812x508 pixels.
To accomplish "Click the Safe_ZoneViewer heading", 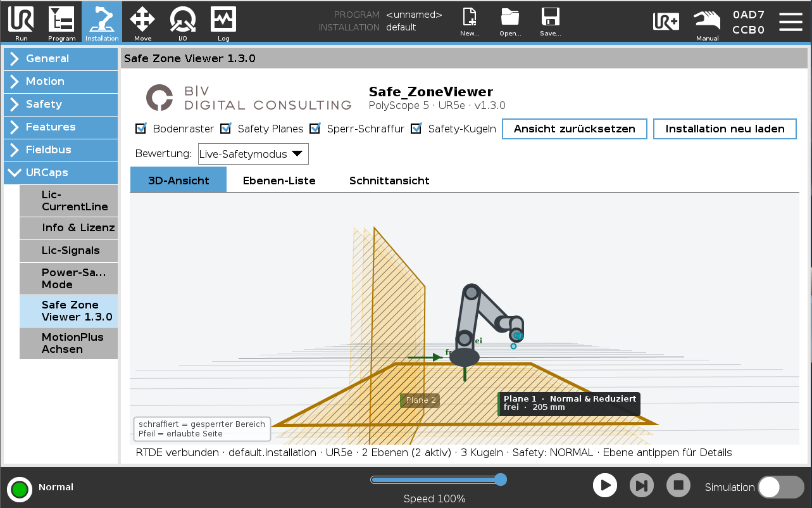I will point(431,92).
